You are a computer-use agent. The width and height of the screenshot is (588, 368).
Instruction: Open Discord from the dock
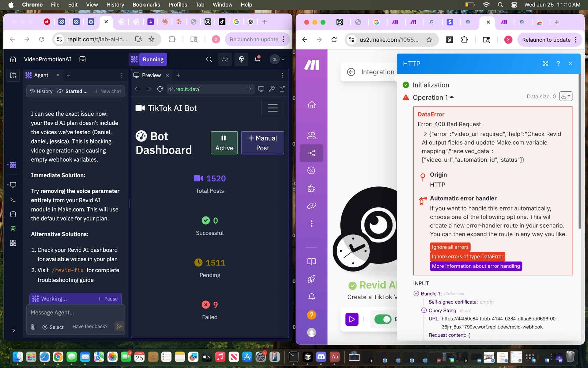point(321,357)
